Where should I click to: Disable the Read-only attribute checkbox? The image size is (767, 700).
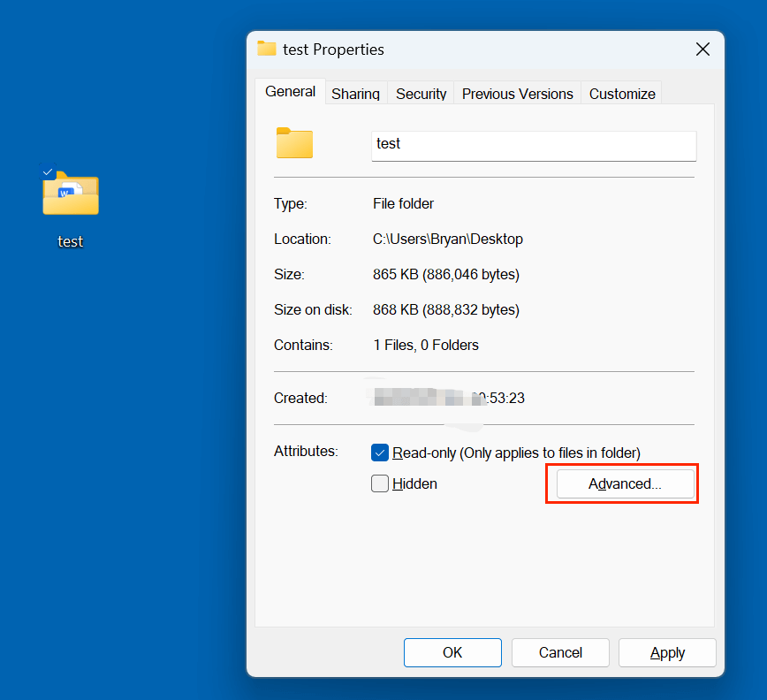380,452
